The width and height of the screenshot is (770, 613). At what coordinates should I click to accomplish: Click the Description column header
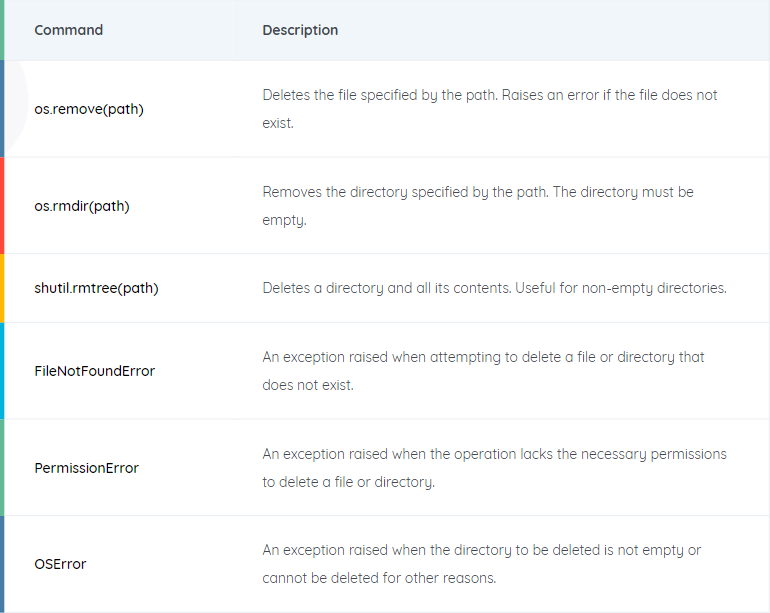300,30
